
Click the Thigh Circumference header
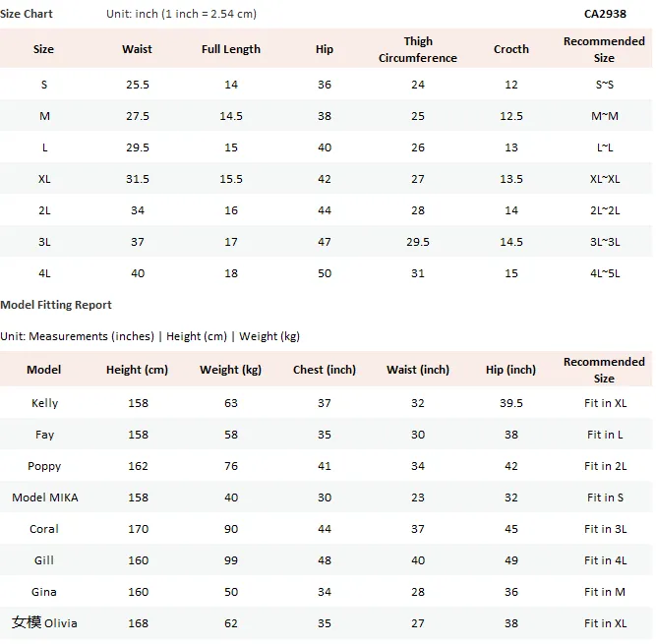coord(418,49)
